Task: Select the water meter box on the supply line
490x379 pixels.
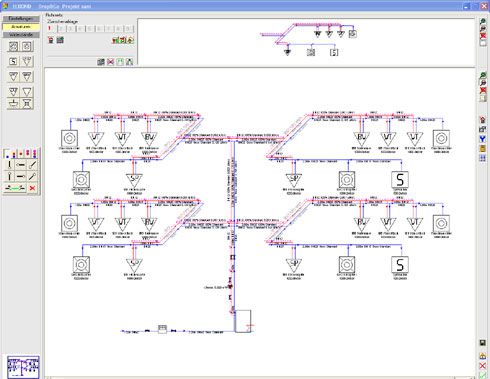Action: pyautogui.click(x=162, y=329)
